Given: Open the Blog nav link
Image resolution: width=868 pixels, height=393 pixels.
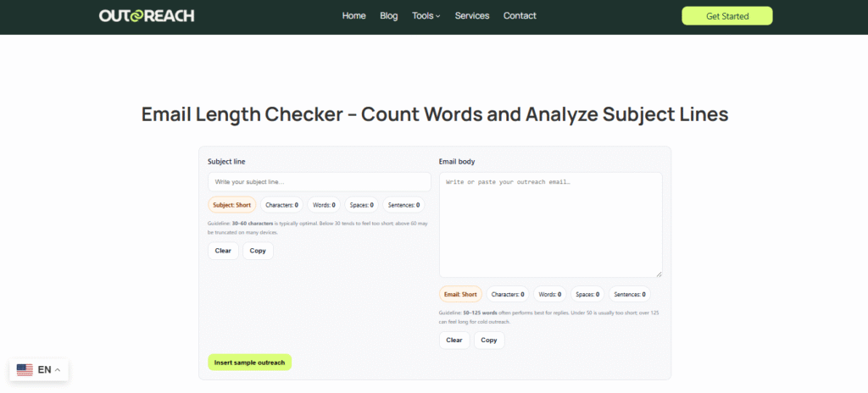Looking at the screenshot, I should [389, 16].
